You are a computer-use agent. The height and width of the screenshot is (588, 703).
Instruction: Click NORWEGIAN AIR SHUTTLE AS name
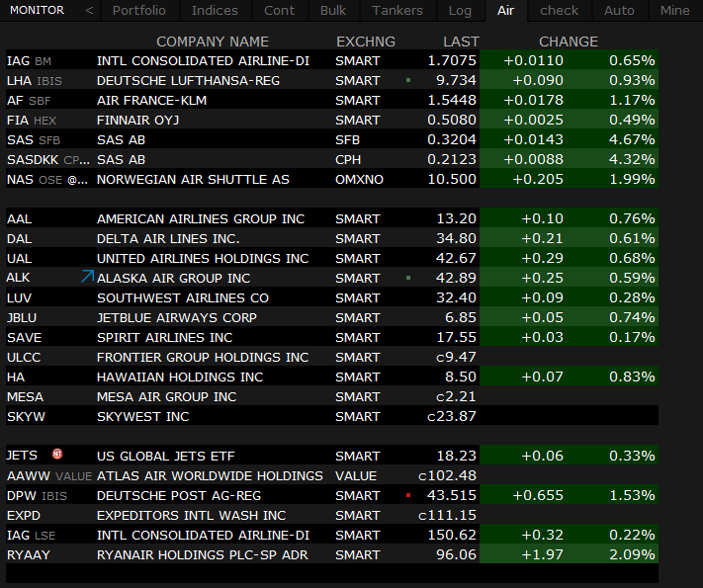coord(193,179)
